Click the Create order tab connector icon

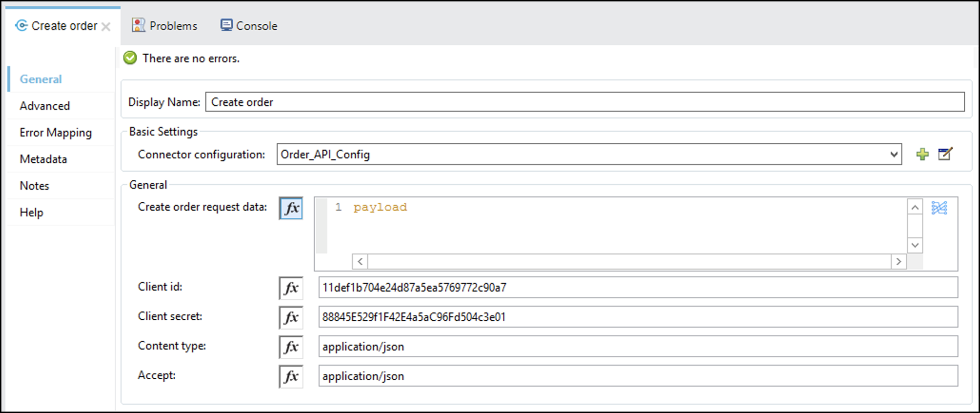point(21,25)
